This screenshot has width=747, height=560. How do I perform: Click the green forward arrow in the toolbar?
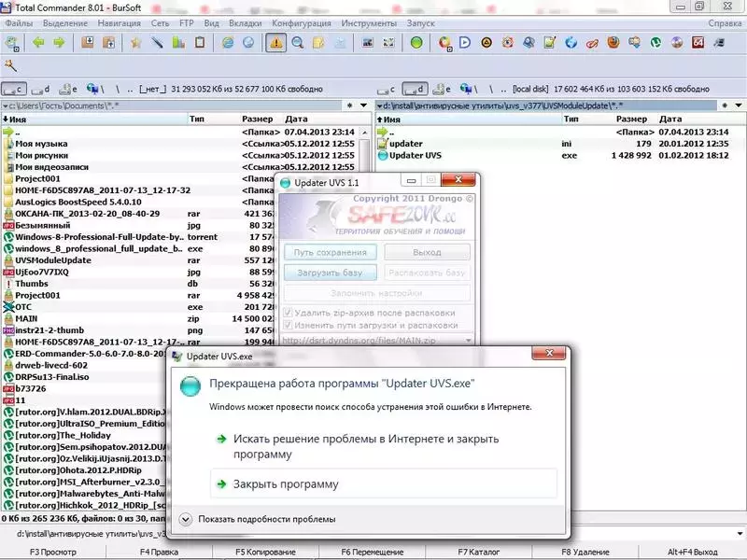pos(59,43)
